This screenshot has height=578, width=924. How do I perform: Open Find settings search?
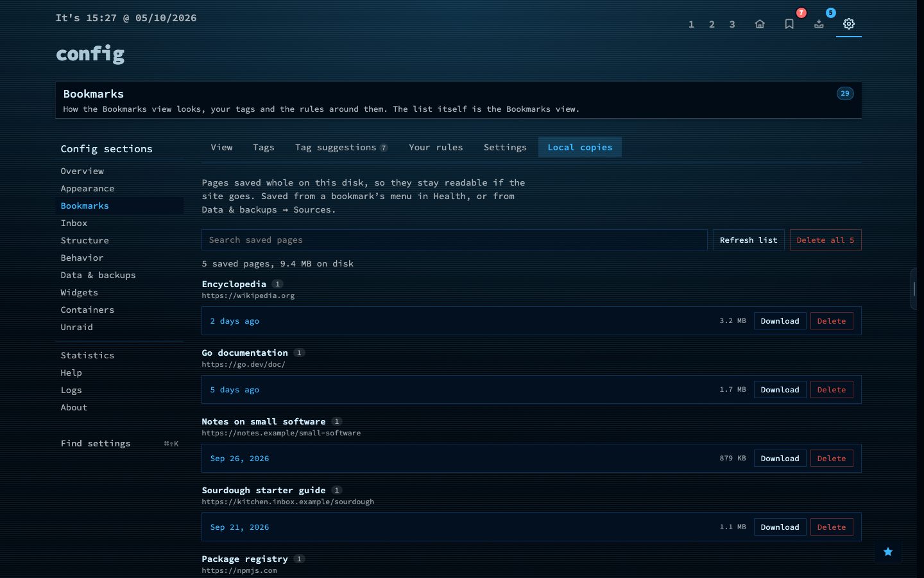pos(119,443)
